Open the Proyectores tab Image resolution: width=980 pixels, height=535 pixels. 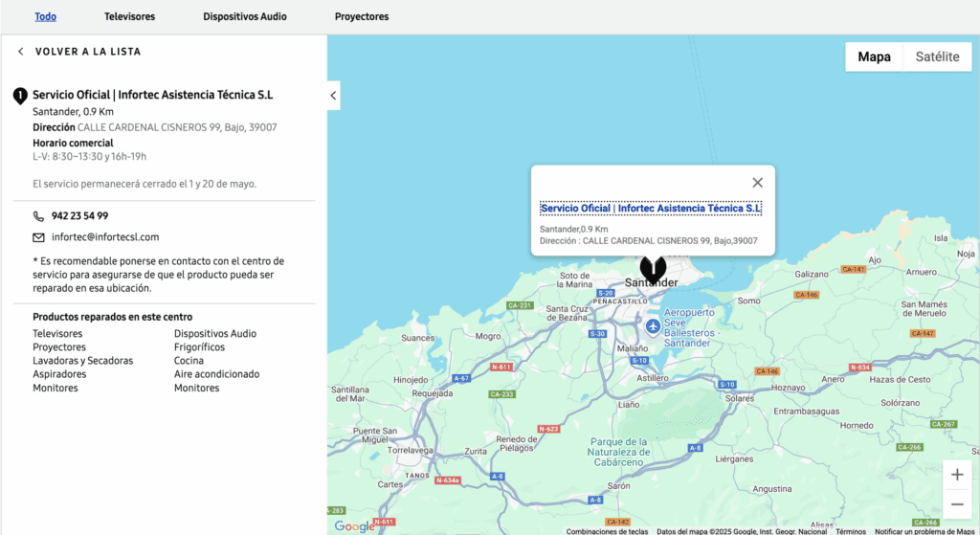(362, 16)
